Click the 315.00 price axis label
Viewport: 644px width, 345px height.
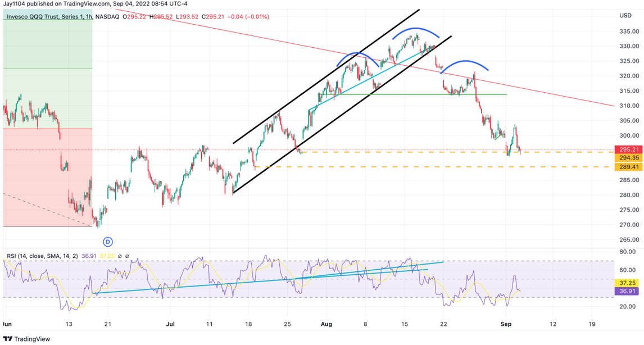629,91
